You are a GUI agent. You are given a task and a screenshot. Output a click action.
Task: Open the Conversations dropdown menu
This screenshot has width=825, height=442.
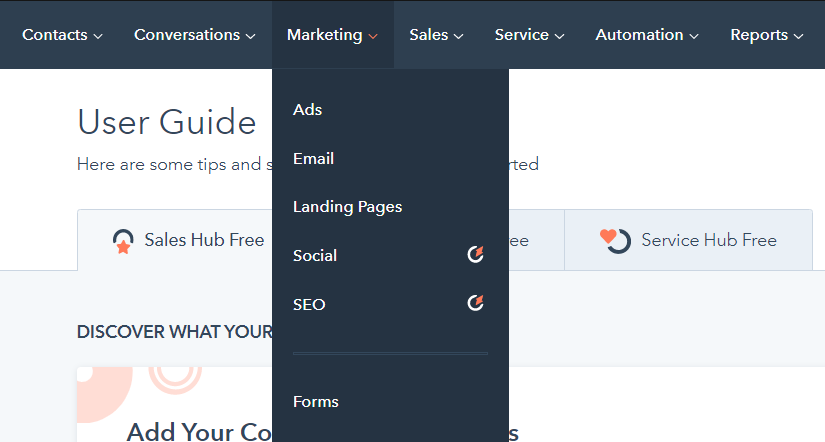click(194, 35)
